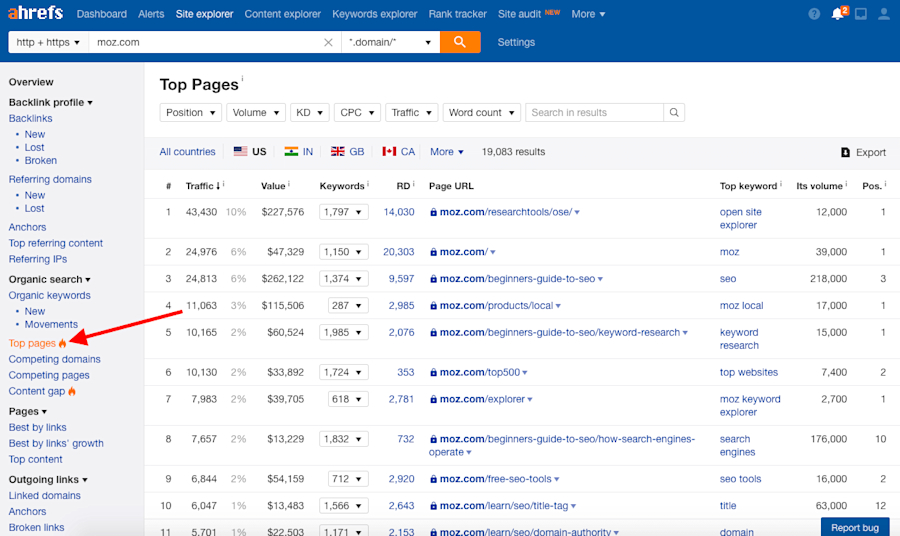900x536 pixels.
Task: Open Best by links in sidebar
Action: (37, 428)
